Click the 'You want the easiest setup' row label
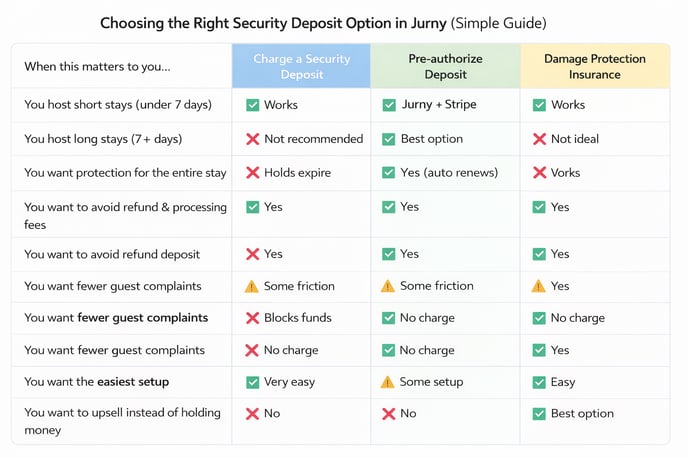Screen dimensions: 688x458 (96, 382)
